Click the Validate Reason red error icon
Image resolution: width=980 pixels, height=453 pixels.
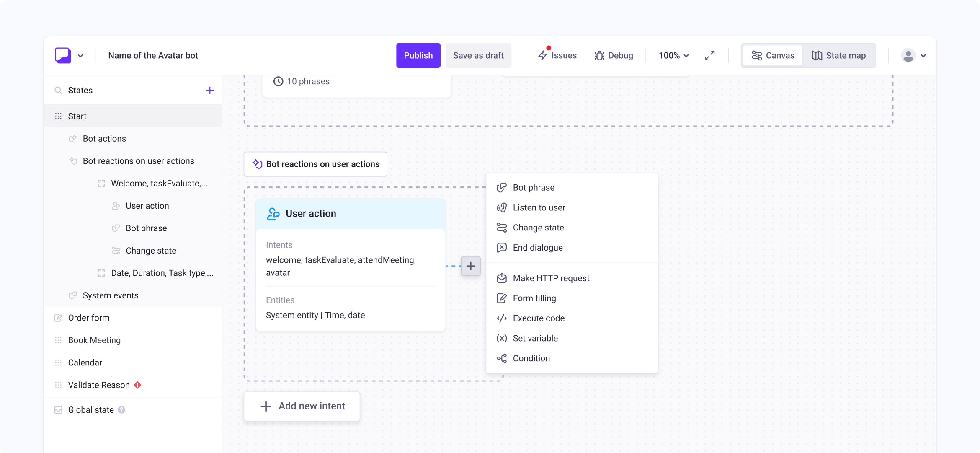click(137, 385)
